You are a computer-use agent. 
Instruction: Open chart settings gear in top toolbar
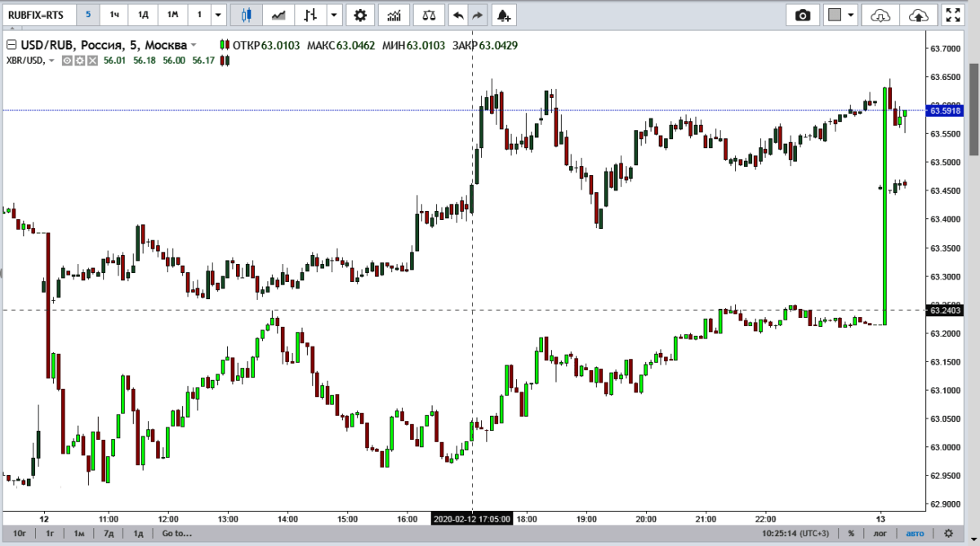pos(360,15)
